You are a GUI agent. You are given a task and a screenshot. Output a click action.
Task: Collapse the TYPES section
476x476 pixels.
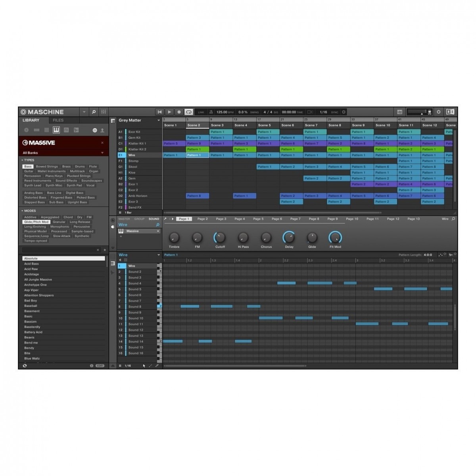28,160
